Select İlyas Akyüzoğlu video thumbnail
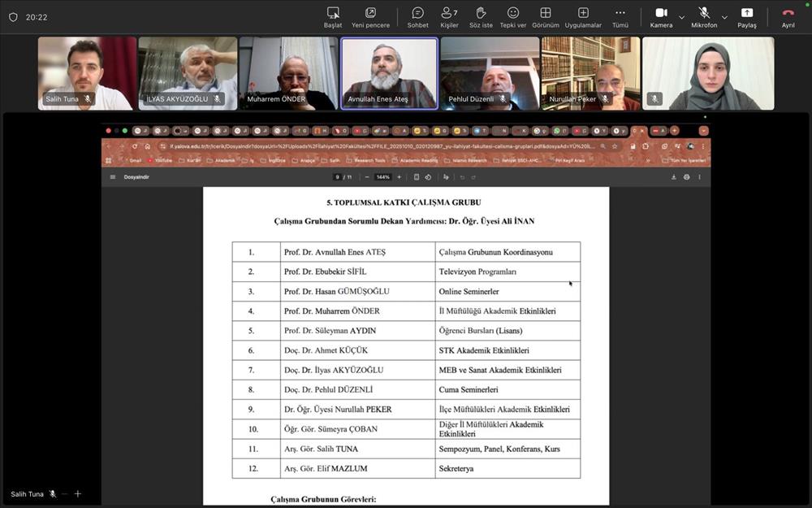The image size is (812, 508). pos(188,73)
